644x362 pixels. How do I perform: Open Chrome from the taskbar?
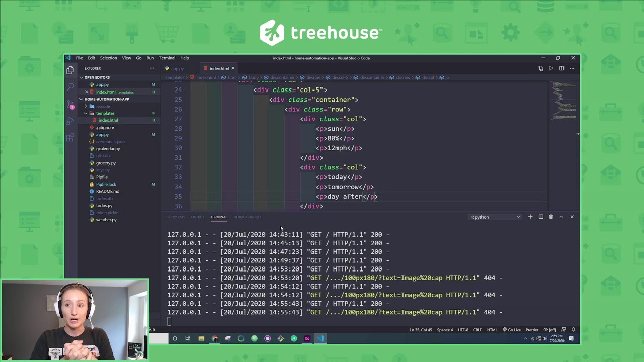click(215, 338)
